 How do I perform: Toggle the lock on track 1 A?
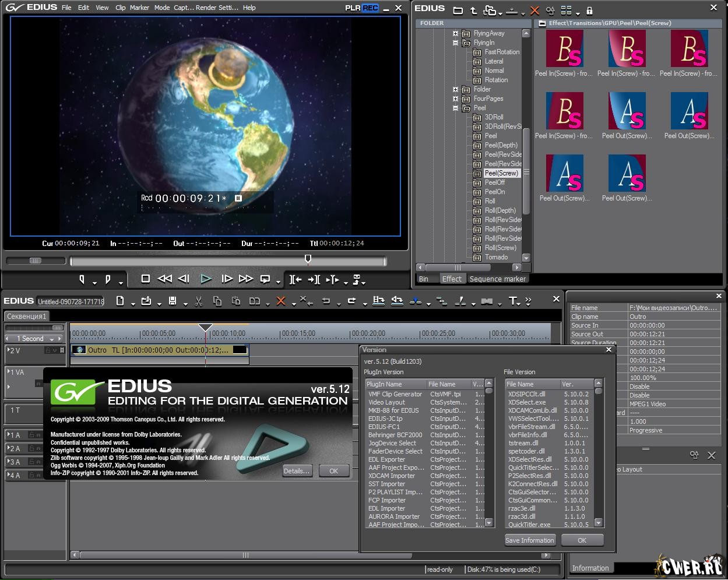coord(31,435)
